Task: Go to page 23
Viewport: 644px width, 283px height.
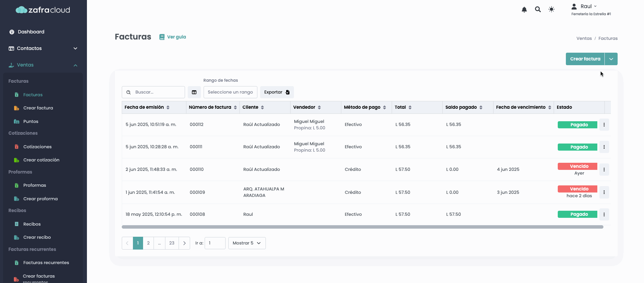Action: (172, 243)
